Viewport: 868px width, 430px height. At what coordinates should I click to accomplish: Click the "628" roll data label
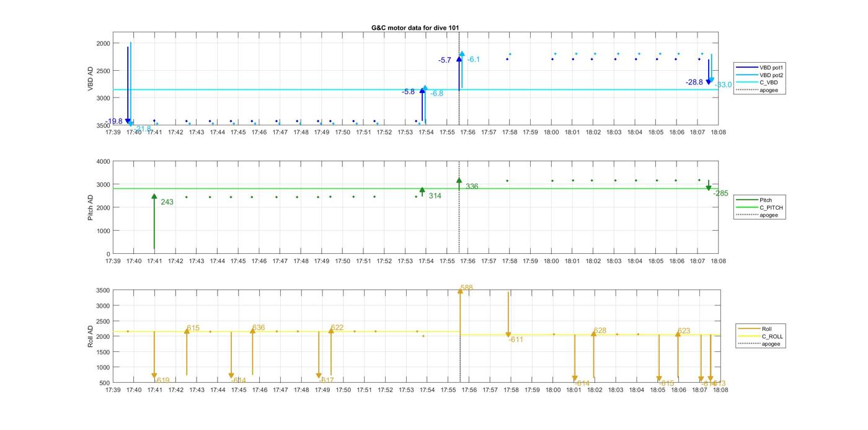(600, 331)
